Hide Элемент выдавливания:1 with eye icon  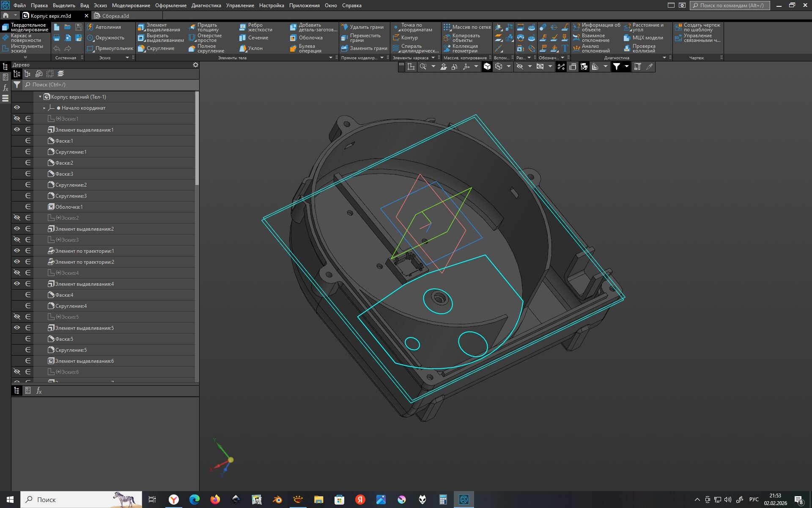point(17,130)
